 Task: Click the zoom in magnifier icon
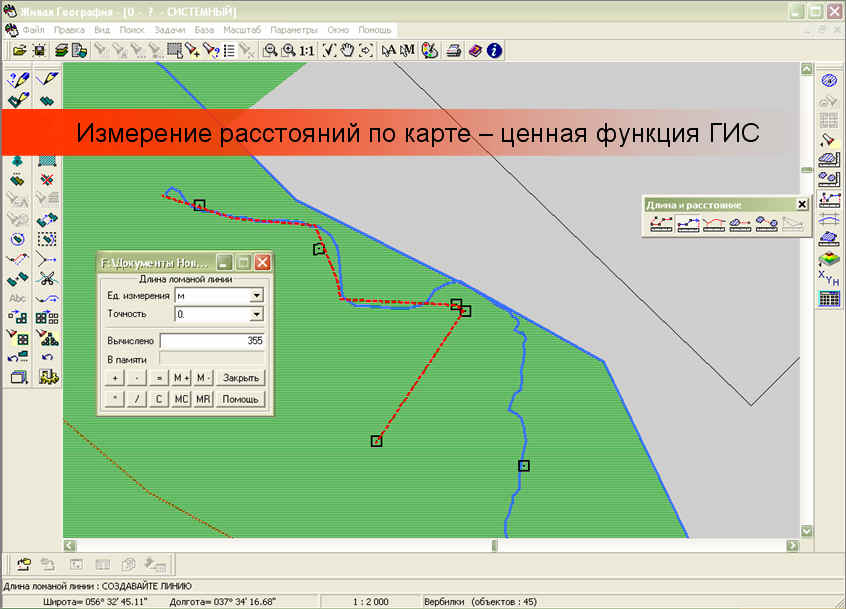(288, 50)
